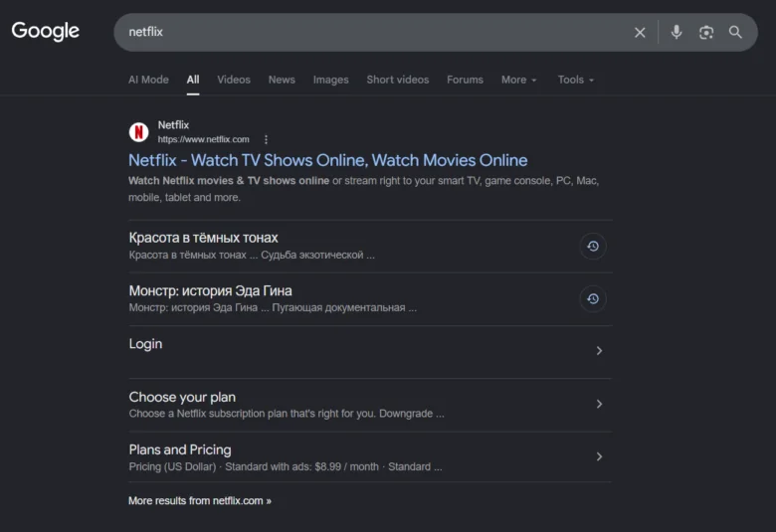Open the Choose your plan chevron
This screenshot has height=532, width=776.
click(599, 404)
